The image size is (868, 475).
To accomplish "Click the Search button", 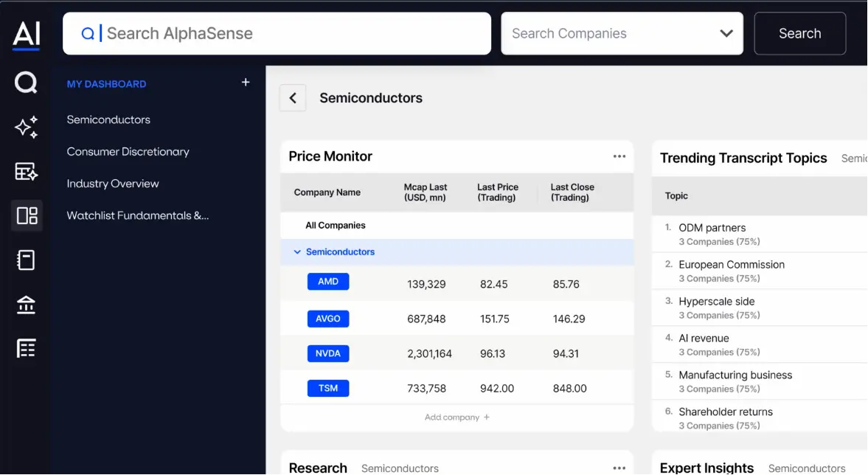I will click(x=799, y=33).
